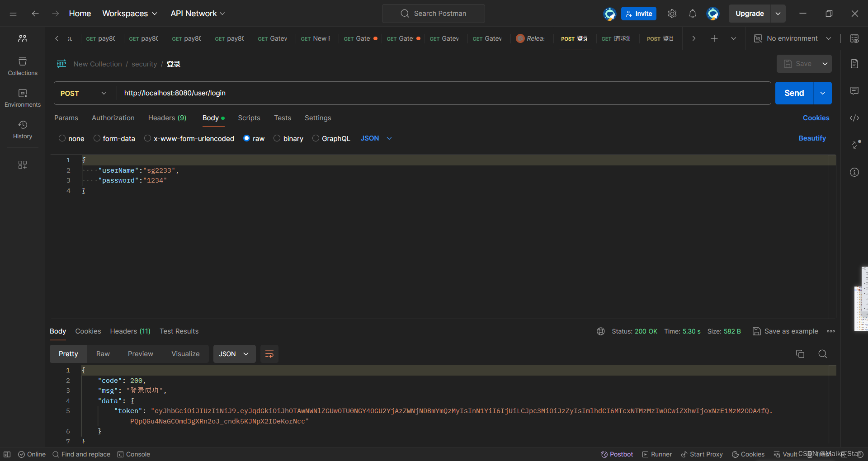This screenshot has height=461, width=868.
Task: Send the login request
Action: [x=794, y=93]
